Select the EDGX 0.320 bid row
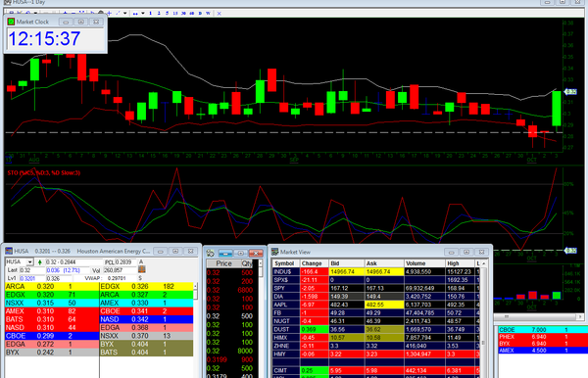 (x=52, y=295)
